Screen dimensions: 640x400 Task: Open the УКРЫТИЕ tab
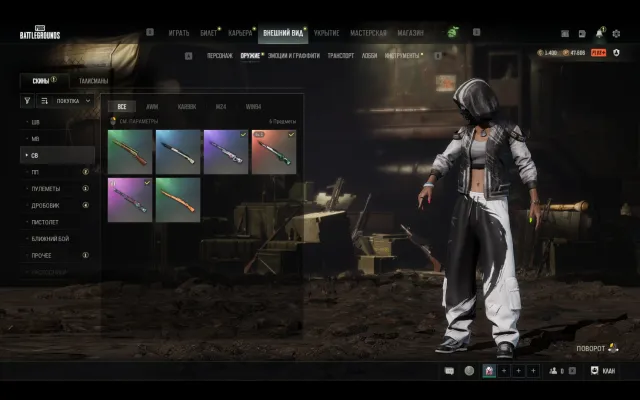(x=327, y=33)
